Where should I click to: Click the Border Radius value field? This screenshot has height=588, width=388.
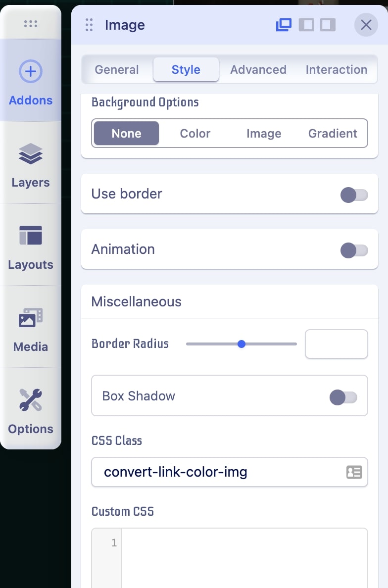(337, 344)
